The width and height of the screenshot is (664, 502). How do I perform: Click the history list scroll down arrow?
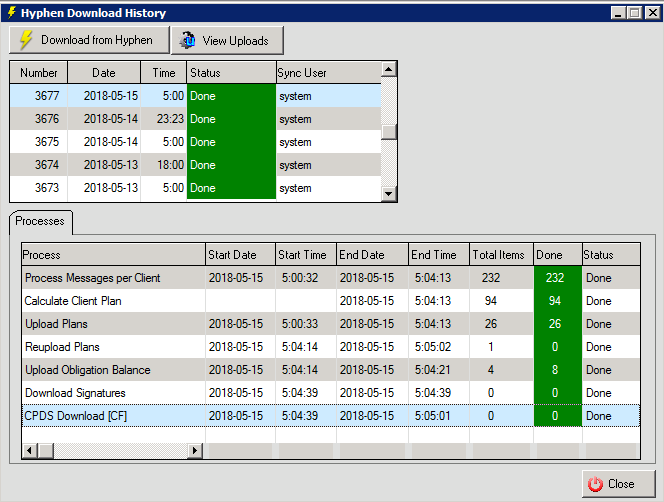click(x=389, y=194)
